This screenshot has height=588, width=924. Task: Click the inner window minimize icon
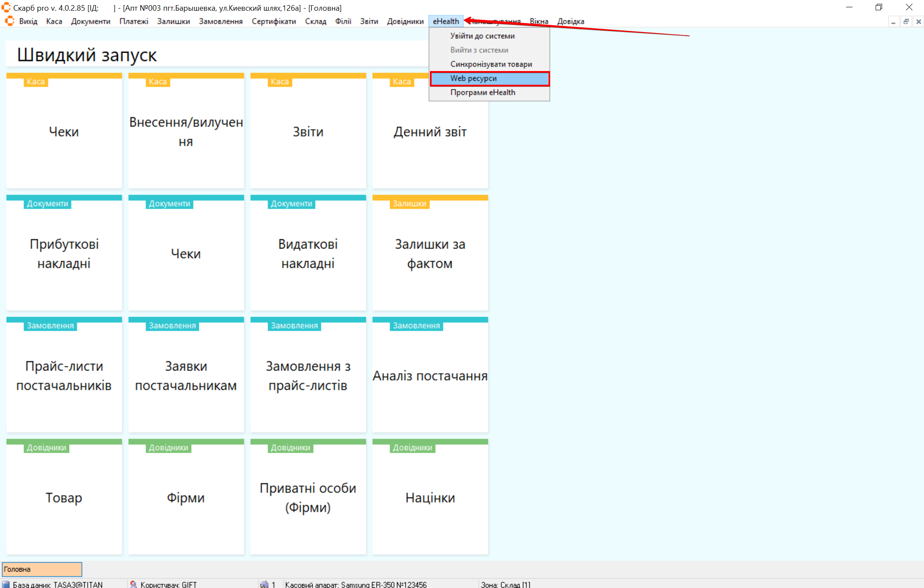893,21
